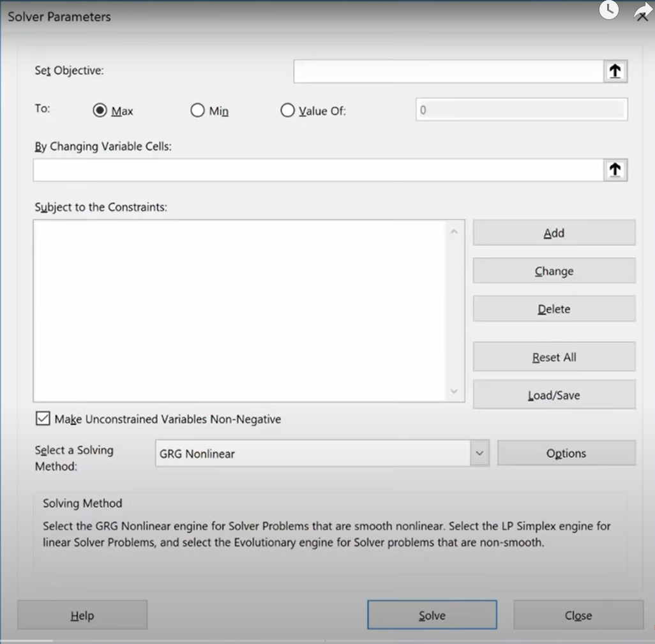The image size is (655, 644).
Task: Select the Max radio button
Action: (x=100, y=110)
